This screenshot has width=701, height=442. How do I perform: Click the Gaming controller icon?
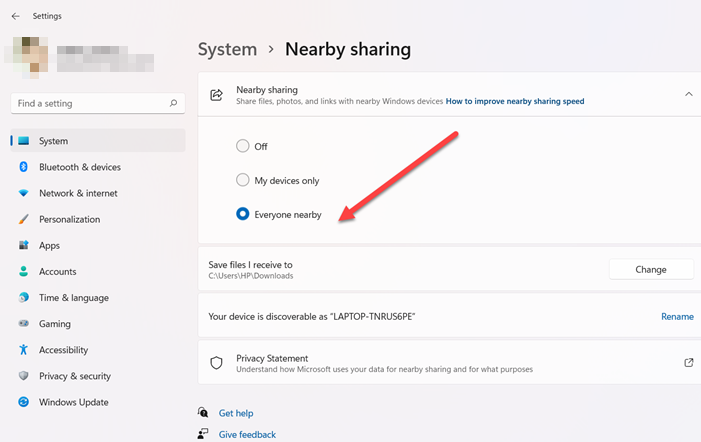23,324
